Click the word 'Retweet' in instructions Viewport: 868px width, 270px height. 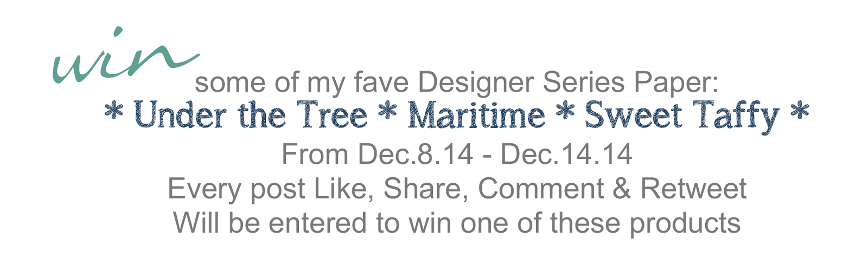[693, 189]
